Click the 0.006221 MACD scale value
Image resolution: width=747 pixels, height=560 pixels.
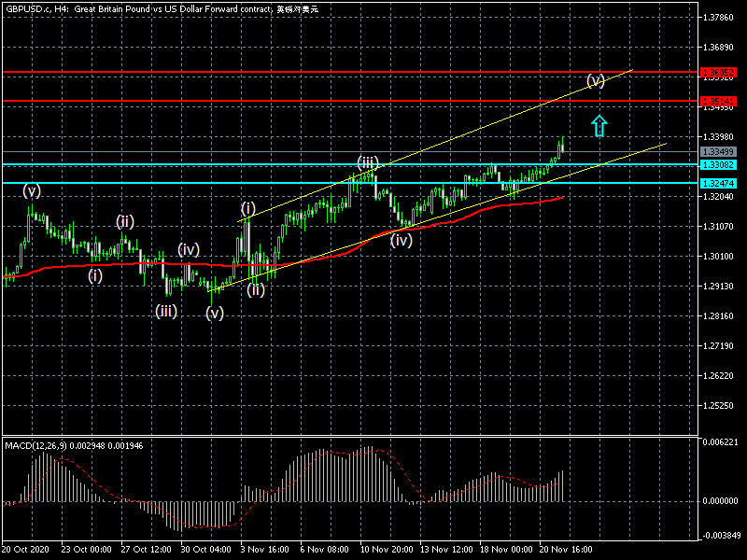coord(720,441)
